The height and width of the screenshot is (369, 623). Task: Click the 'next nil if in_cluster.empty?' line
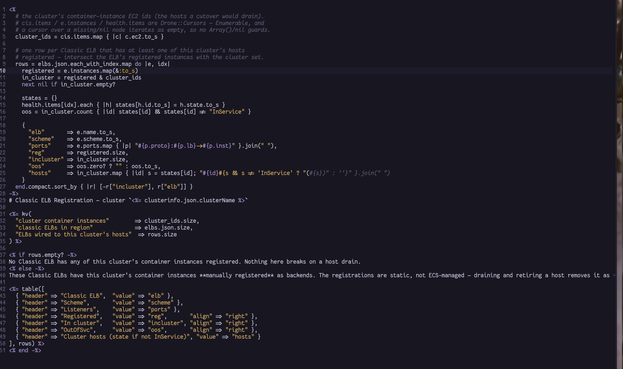68,84
